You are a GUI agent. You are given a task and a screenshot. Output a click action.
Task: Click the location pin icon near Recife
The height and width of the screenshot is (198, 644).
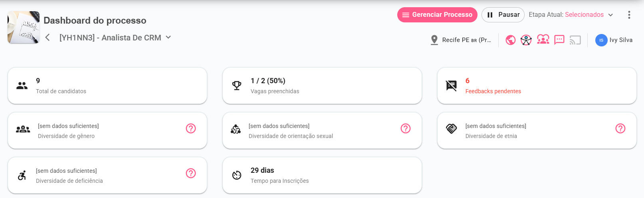click(x=434, y=40)
